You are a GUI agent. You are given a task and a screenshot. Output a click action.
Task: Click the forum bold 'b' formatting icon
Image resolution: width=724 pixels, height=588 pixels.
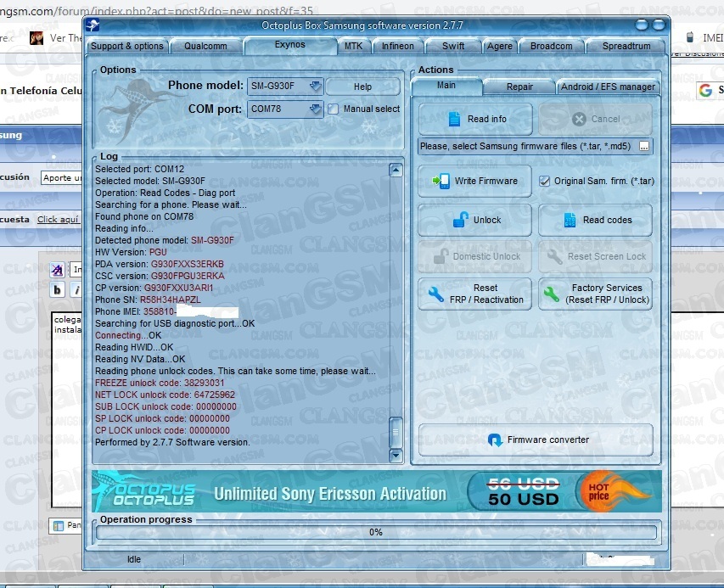pos(57,290)
